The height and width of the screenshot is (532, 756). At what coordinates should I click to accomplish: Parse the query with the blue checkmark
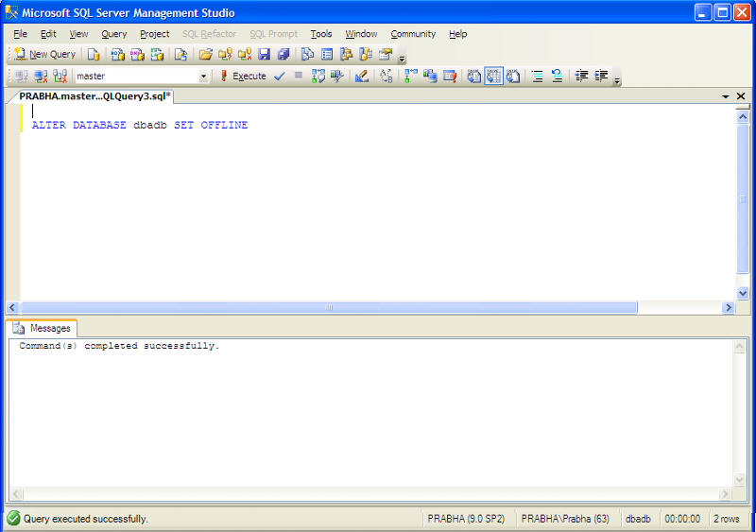[280, 76]
